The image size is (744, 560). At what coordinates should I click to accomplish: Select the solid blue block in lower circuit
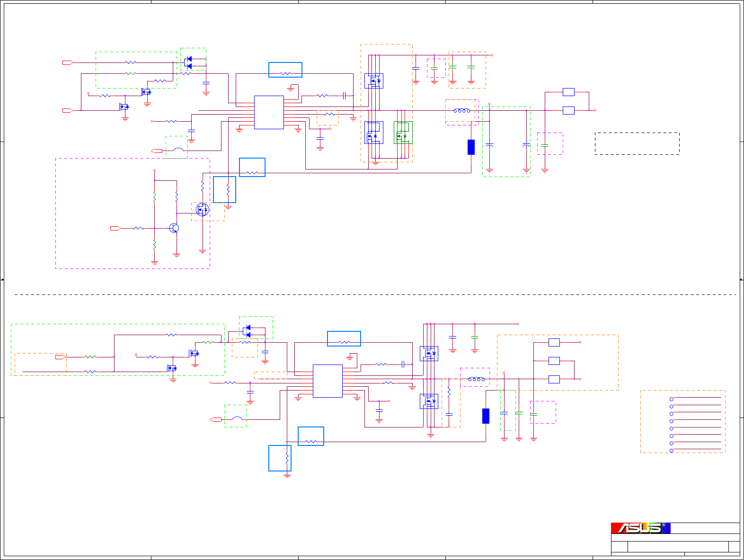(486, 416)
